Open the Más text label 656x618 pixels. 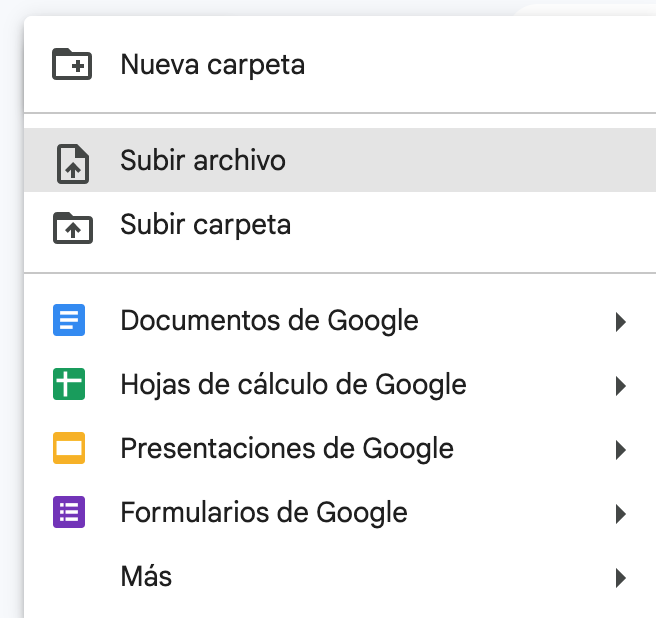[x=146, y=577]
